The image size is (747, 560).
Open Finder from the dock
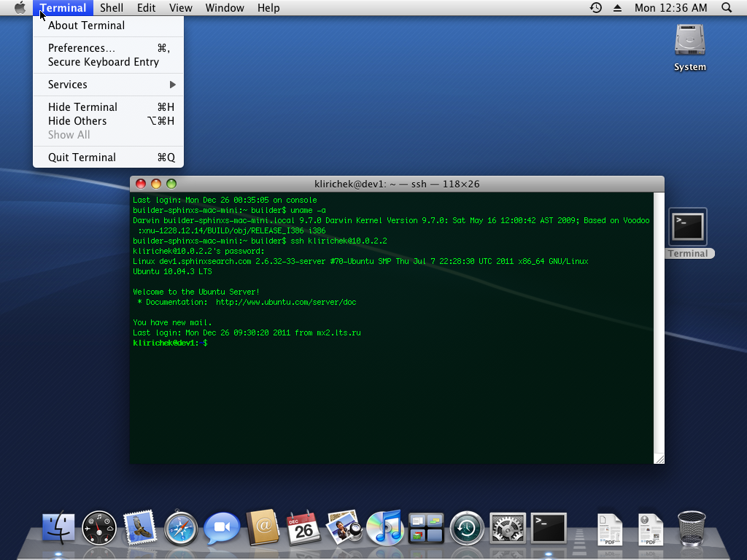coord(58,527)
